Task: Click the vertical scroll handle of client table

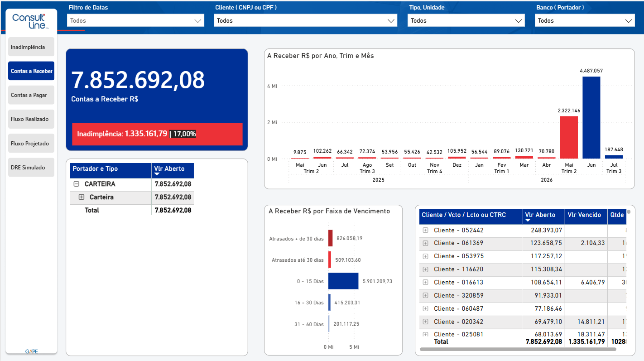Action: tap(629, 212)
